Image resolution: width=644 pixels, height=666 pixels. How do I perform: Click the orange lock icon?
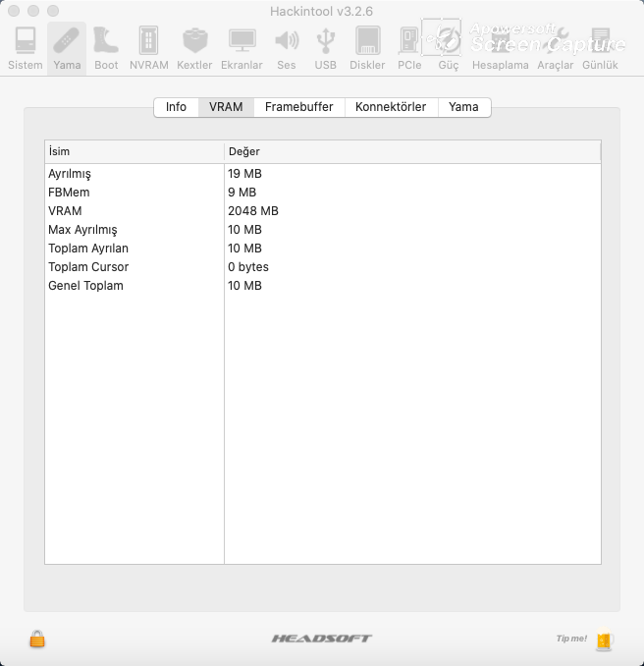(x=37, y=638)
